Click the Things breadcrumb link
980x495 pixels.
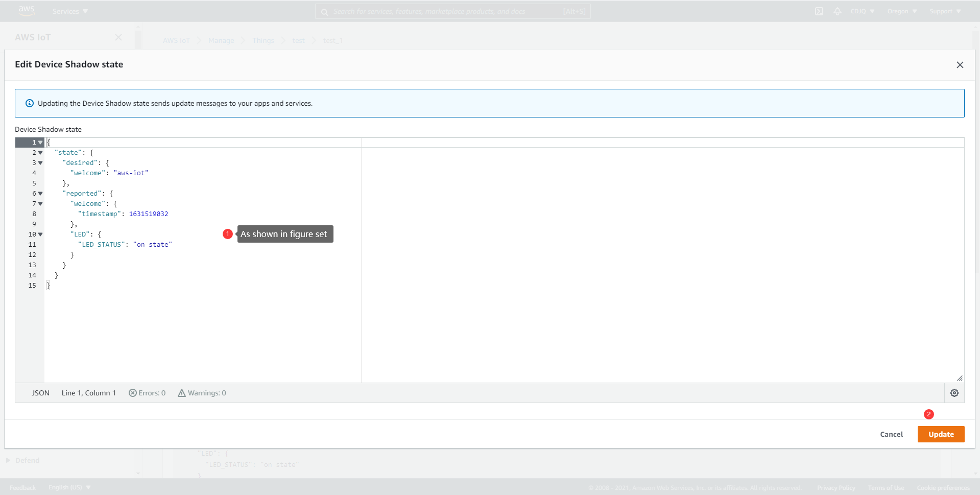[263, 41]
